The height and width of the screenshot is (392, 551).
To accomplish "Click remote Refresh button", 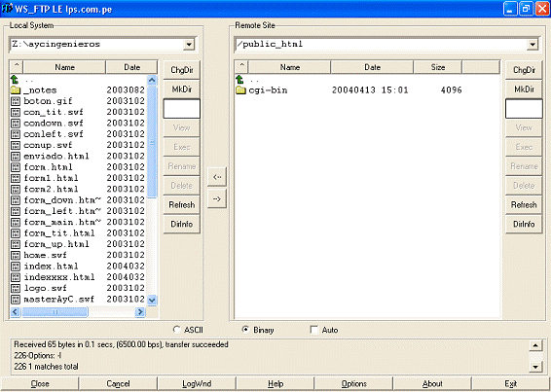I will 524,205.
